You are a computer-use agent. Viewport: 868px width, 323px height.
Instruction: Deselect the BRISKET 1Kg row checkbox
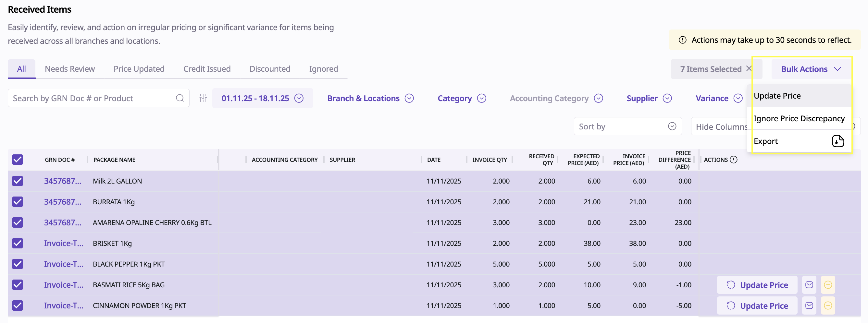click(18, 243)
